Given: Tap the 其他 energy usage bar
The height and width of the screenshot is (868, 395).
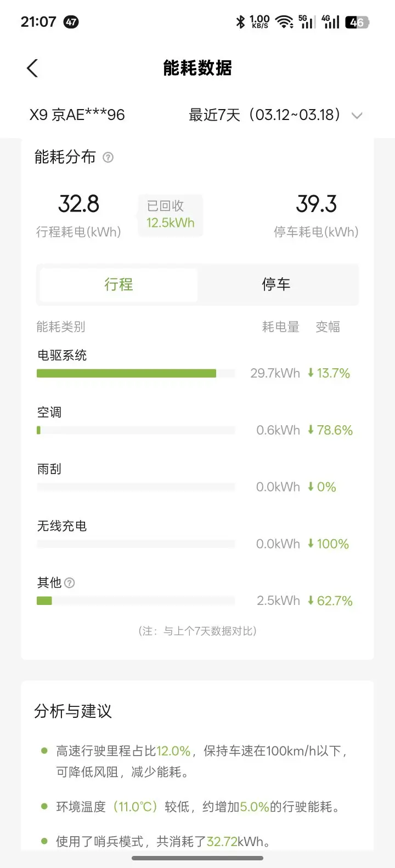Looking at the screenshot, I should 44,601.
